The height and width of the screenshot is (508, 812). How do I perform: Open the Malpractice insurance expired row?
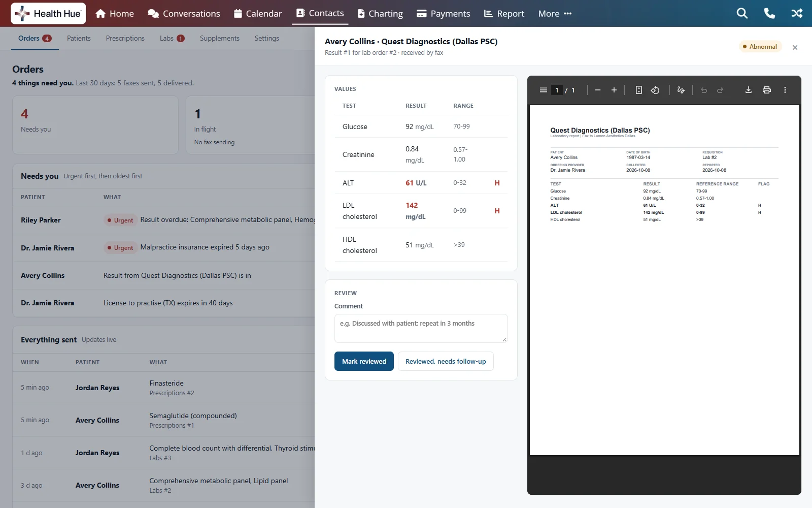[x=164, y=247]
